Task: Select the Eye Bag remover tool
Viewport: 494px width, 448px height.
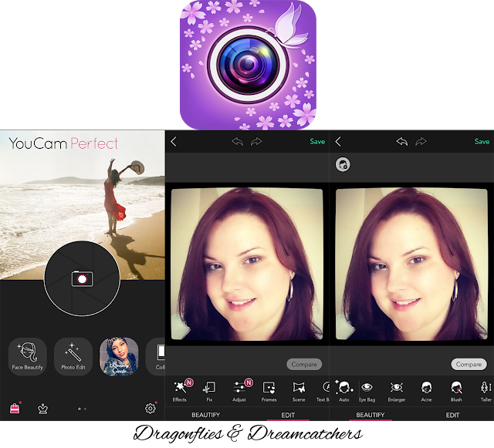Action: [x=367, y=391]
